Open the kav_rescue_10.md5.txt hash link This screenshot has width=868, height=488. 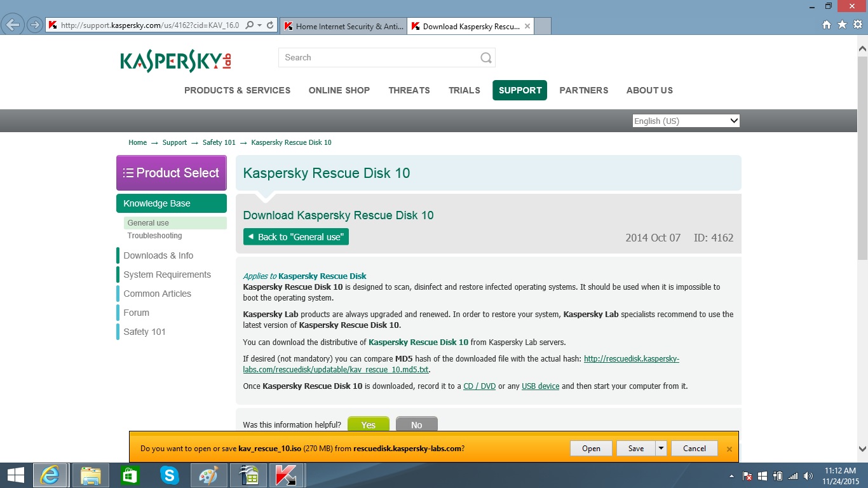click(461, 364)
